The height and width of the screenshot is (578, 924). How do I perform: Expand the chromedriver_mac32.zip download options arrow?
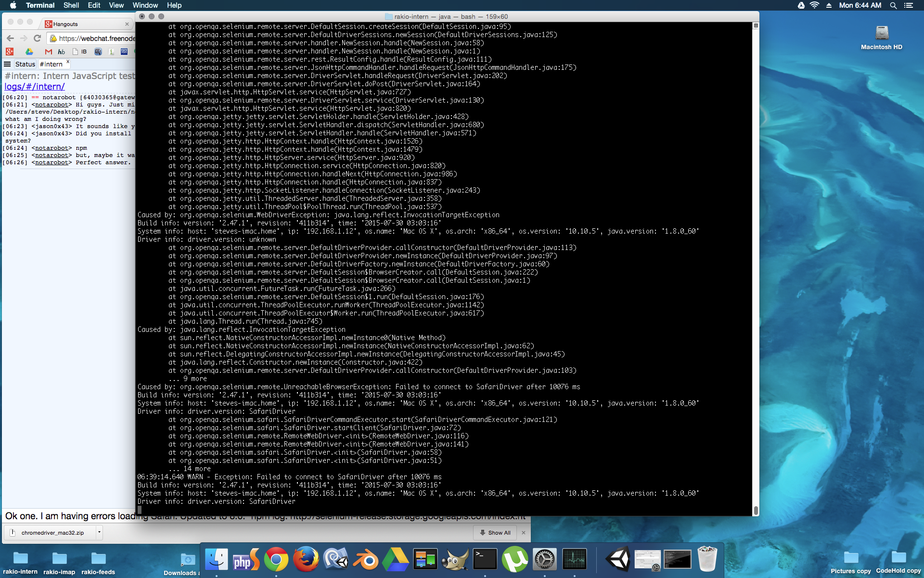click(x=99, y=533)
